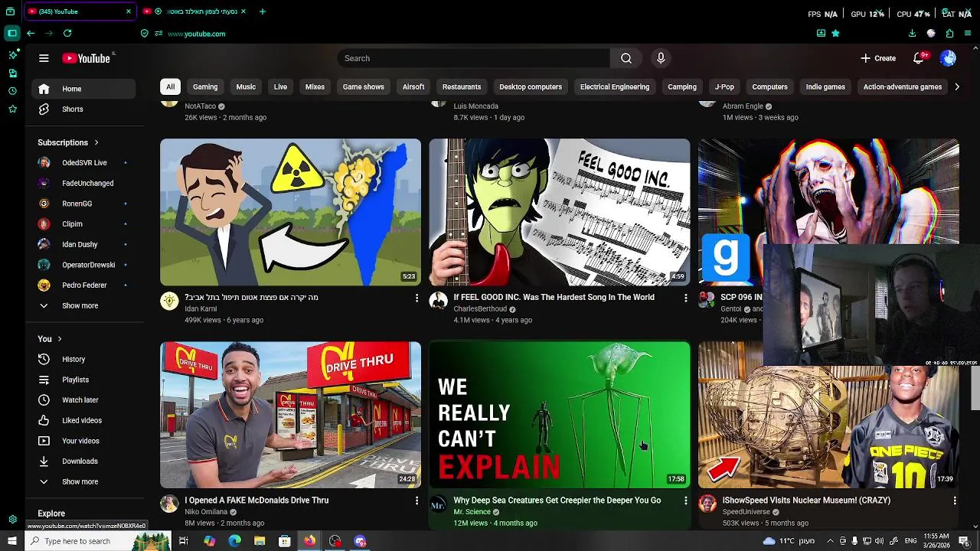Open the notifications bell

click(x=919, y=58)
